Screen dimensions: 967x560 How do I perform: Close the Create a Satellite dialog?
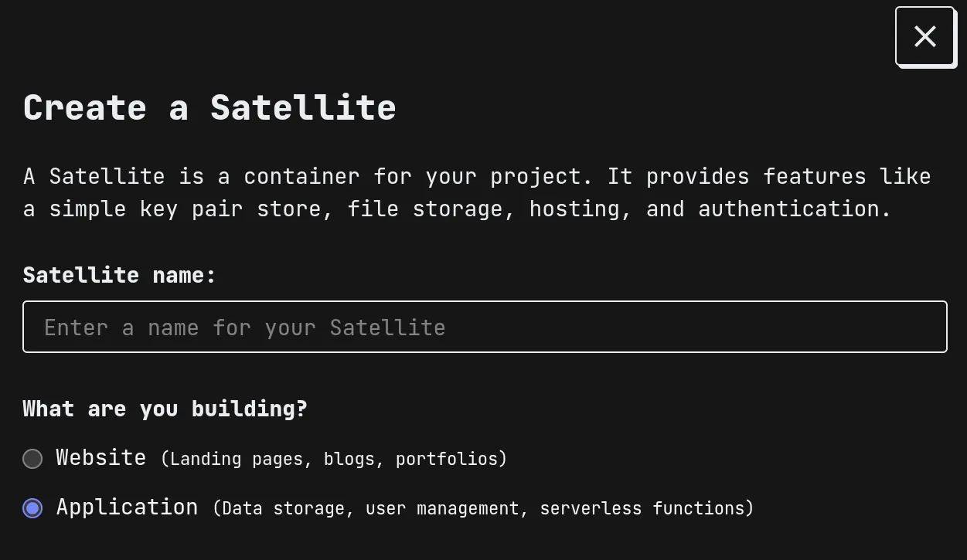tap(924, 36)
